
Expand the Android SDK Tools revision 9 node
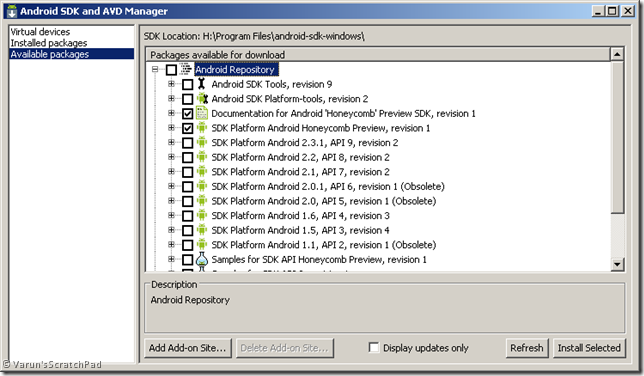click(171, 84)
